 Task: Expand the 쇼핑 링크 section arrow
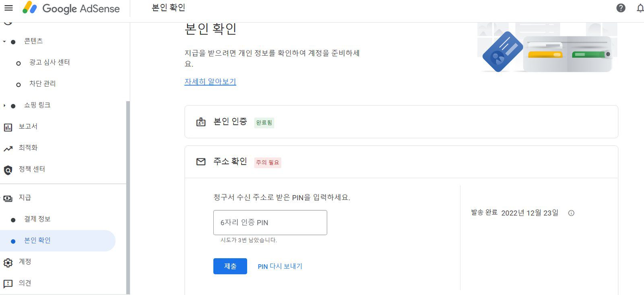4,106
